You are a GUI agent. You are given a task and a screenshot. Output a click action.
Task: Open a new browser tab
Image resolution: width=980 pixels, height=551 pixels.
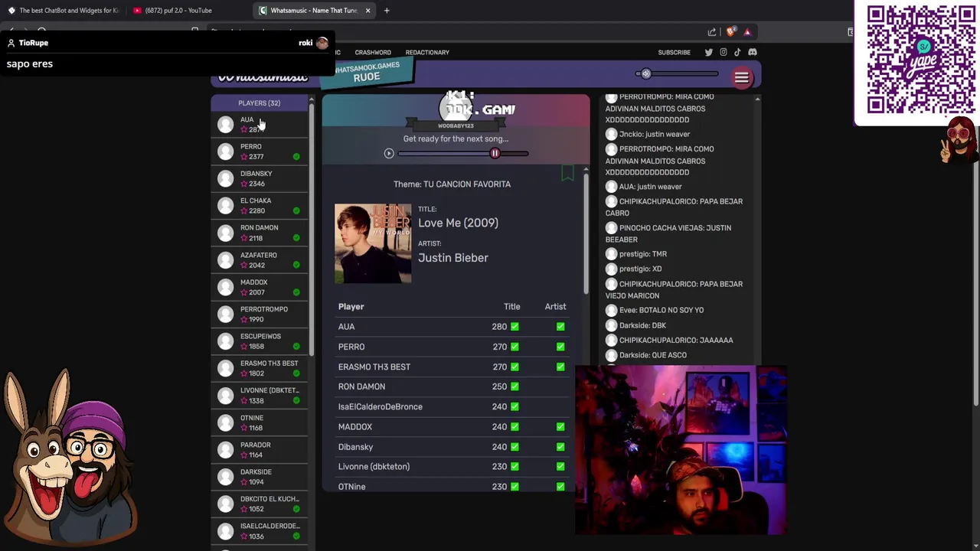tap(387, 11)
